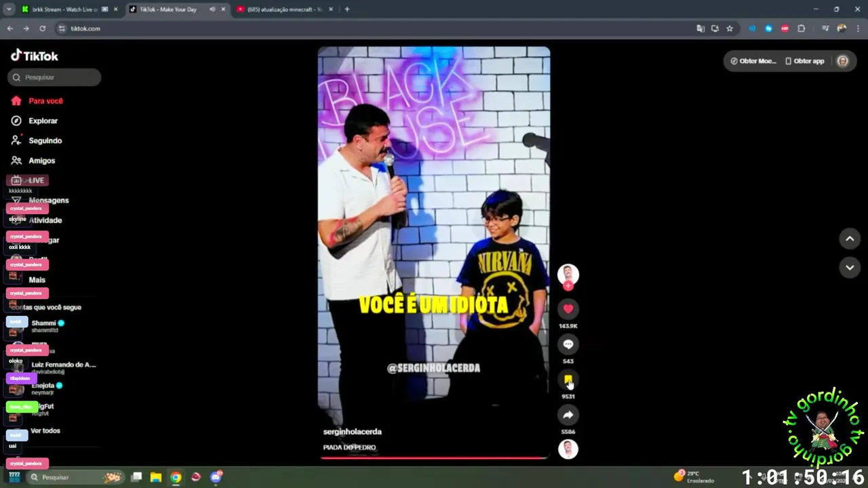Bookmark page with star icon
Image resolution: width=868 pixels, height=488 pixels.
click(730, 28)
